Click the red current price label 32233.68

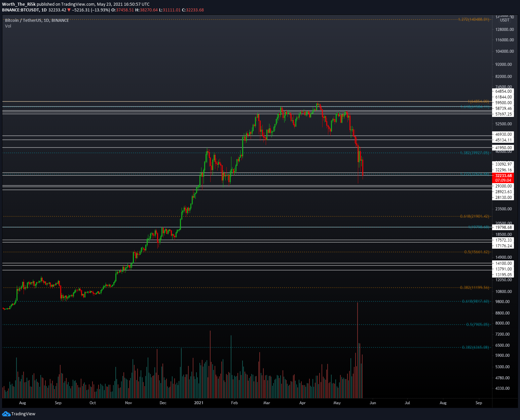click(x=504, y=176)
